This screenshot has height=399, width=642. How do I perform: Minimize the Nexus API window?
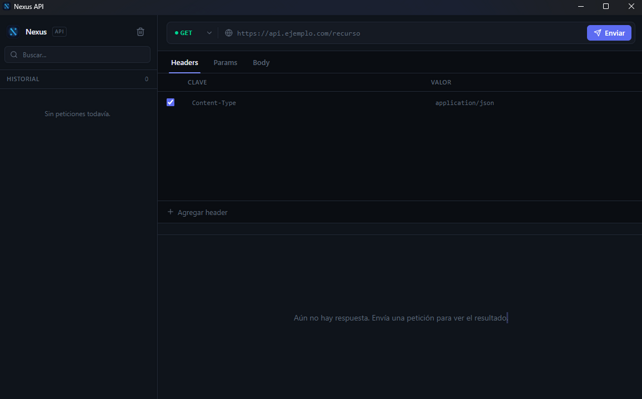581,6
